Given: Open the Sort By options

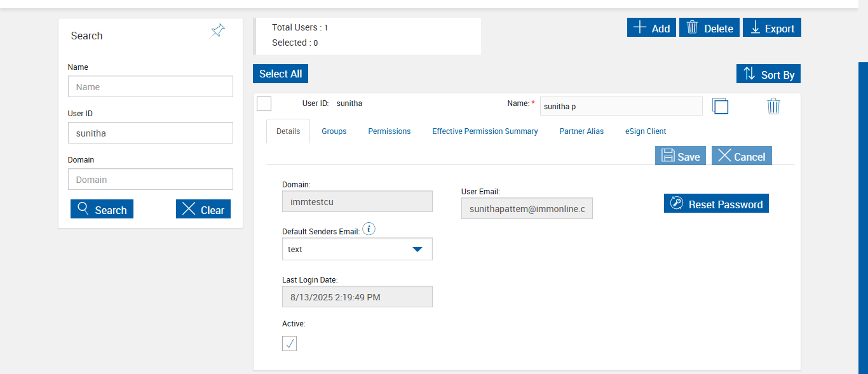Looking at the screenshot, I should pos(768,74).
